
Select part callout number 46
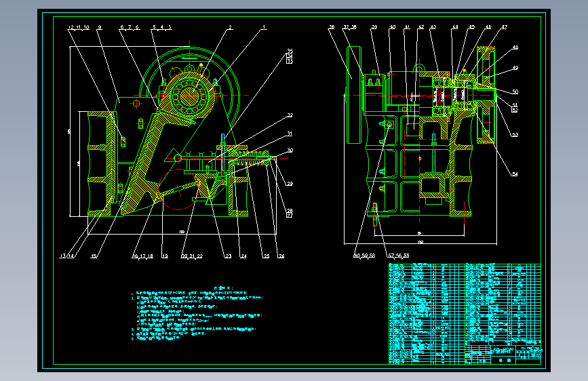(488, 27)
